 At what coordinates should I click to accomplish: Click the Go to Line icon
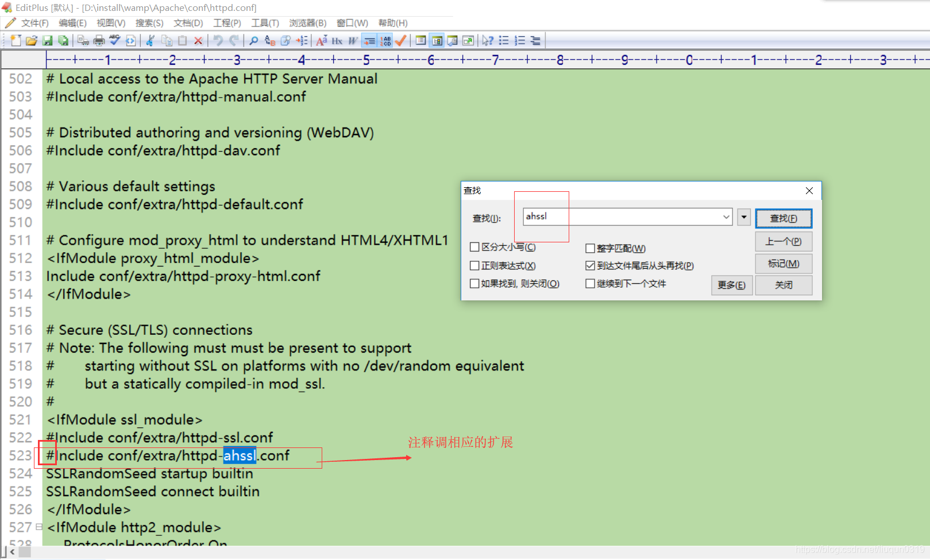click(302, 40)
